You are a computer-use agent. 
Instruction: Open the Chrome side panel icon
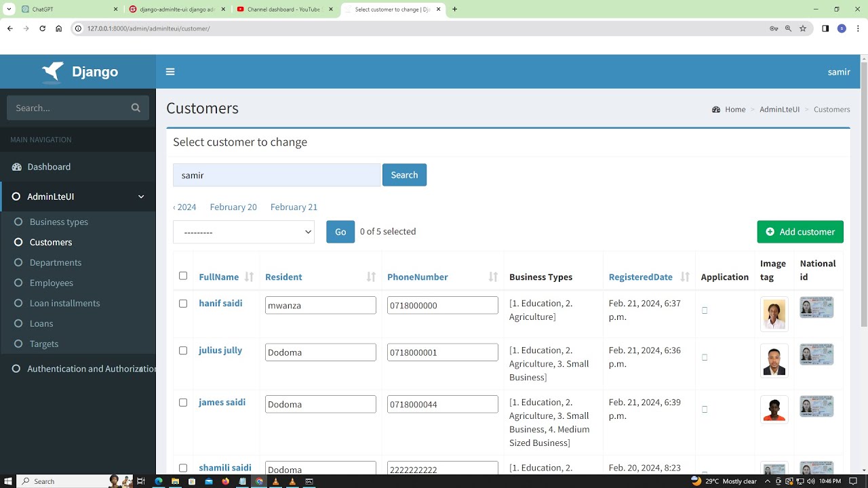[825, 28]
